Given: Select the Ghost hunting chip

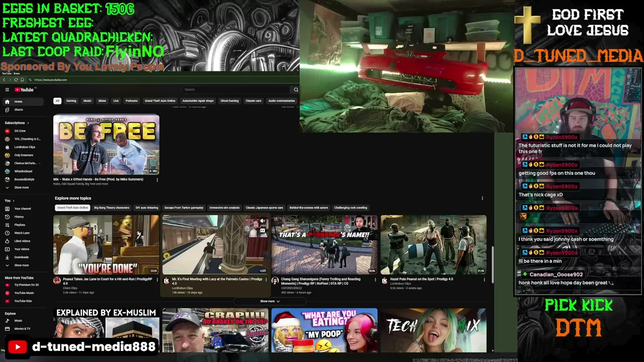Looking at the screenshot, I should coord(229,101).
